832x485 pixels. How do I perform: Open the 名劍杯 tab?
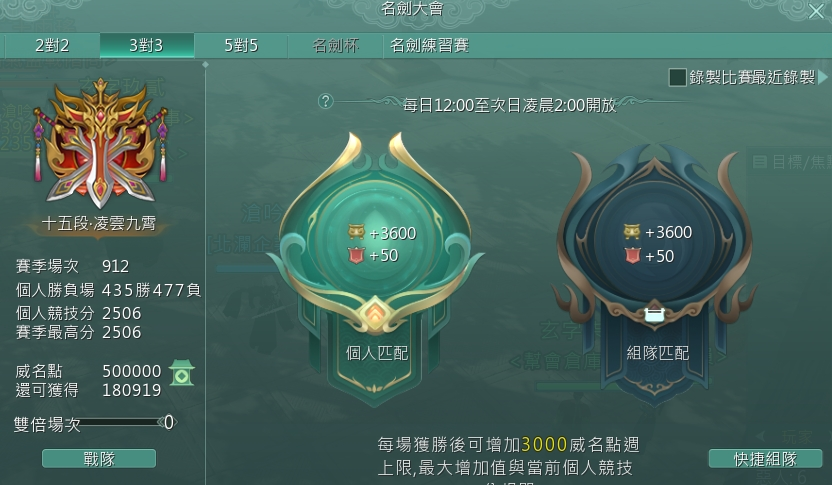[335, 46]
